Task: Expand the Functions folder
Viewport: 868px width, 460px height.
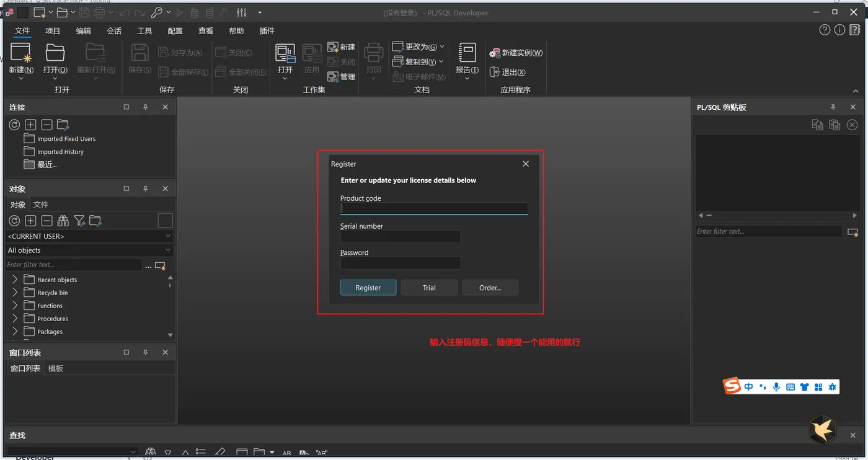Action: [x=15, y=306]
